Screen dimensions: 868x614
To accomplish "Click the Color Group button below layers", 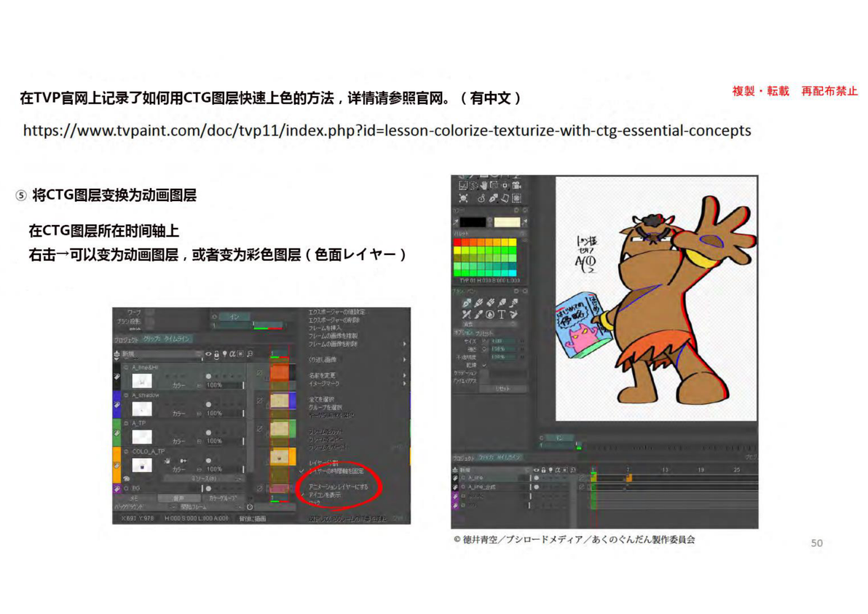I will click(x=223, y=498).
